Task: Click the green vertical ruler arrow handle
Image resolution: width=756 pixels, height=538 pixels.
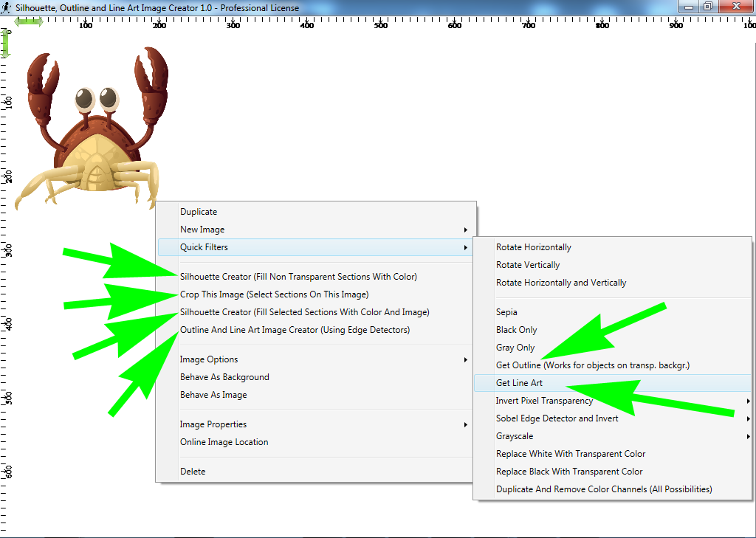Action: coord(6,44)
